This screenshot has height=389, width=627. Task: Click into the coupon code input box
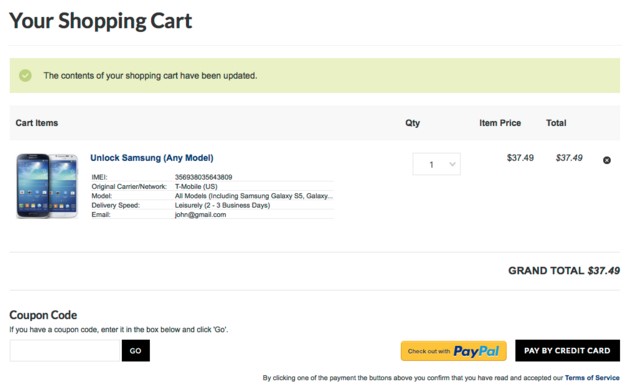pyautogui.click(x=65, y=351)
